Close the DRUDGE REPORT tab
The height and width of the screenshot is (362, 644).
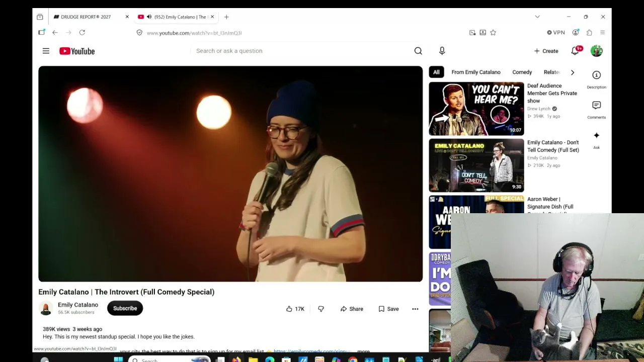pyautogui.click(x=127, y=17)
